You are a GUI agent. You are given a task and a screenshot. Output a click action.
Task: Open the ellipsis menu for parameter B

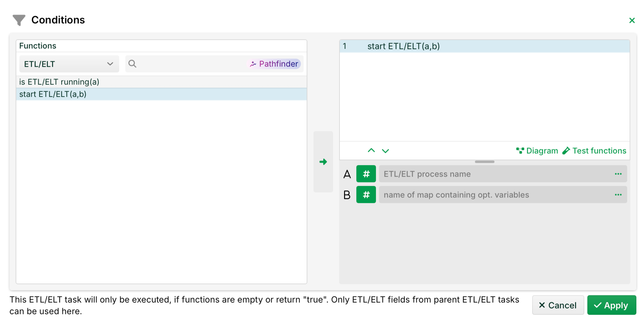tap(618, 195)
